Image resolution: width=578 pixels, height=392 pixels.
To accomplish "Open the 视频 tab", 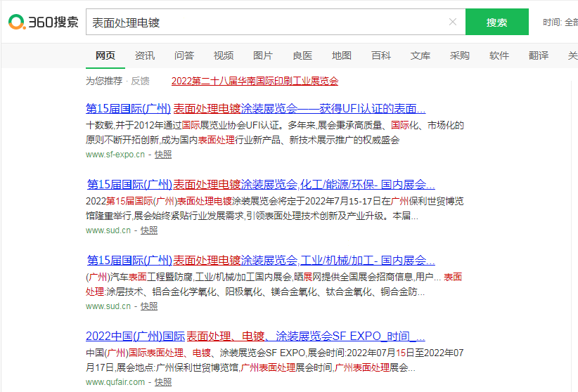I will coord(224,55).
